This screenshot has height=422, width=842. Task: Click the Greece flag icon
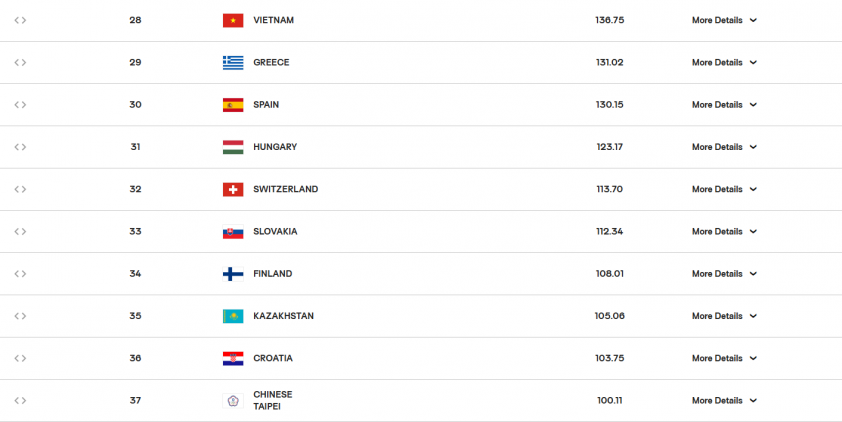click(232, 62)
